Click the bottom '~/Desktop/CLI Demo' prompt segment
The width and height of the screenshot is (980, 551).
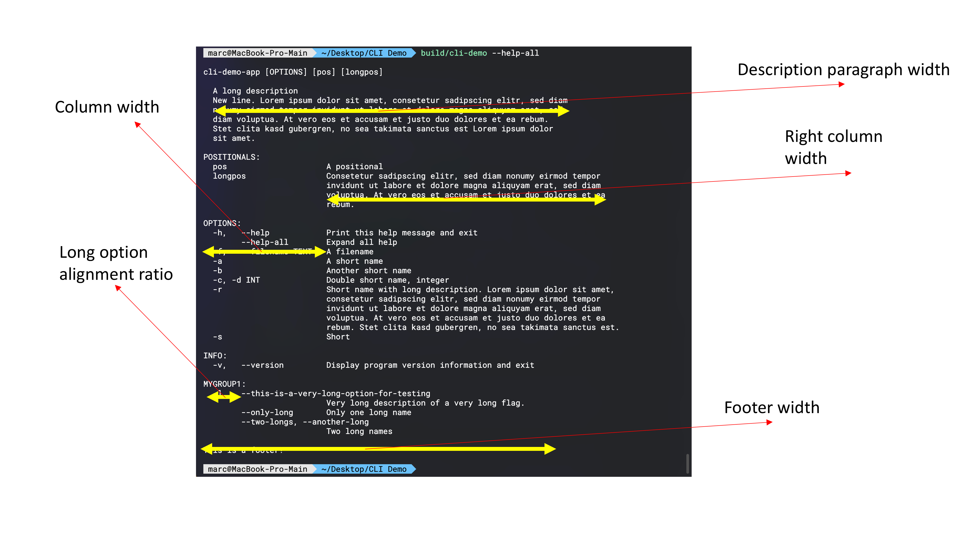(364, 469)
